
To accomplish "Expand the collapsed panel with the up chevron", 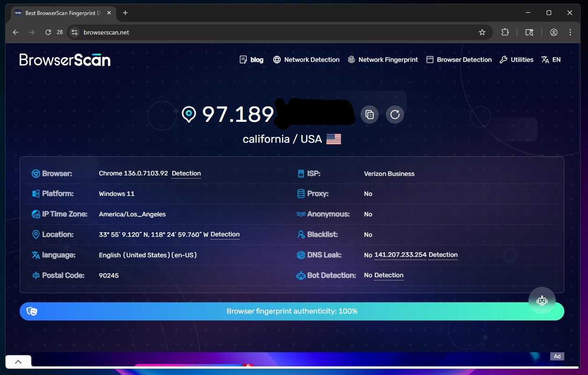I will coord(18,362).
